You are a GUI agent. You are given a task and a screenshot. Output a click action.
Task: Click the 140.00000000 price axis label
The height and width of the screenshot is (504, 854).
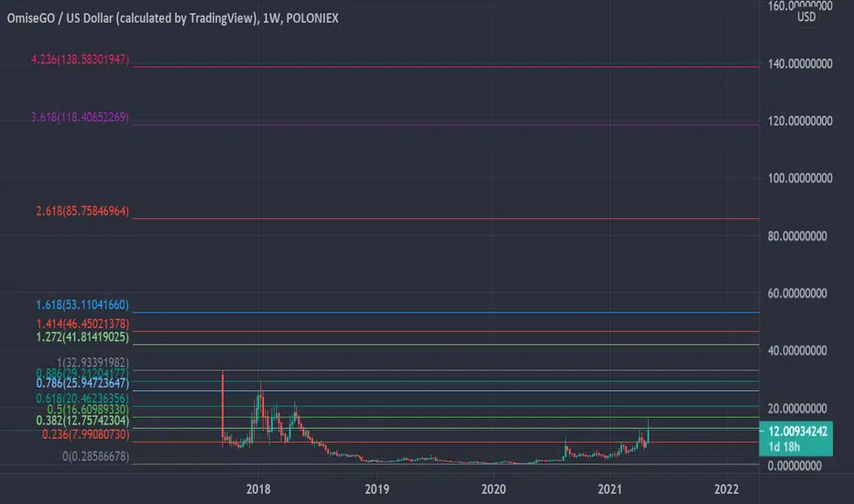pos(800,64)
